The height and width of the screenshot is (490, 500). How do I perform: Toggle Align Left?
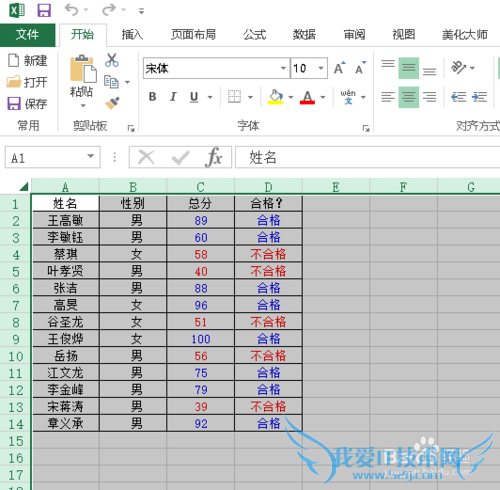tap(388, 97)
